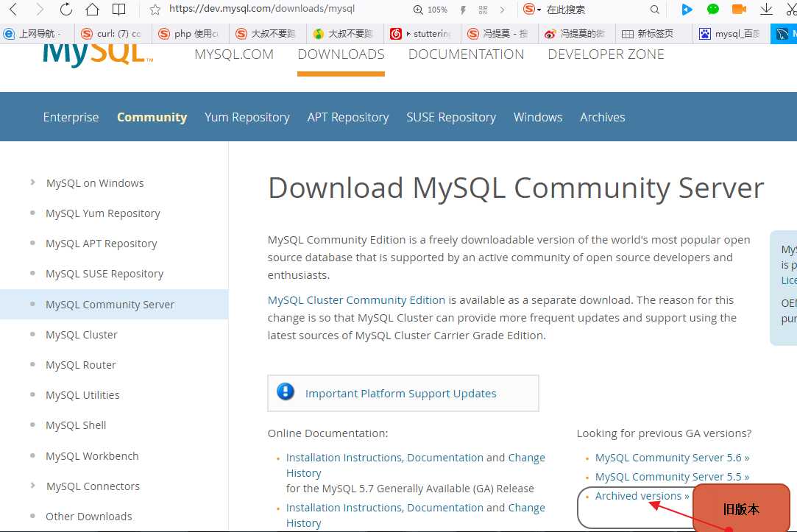Expand the MySQL Connectors chevron
797x532 pixels.
pyautogui.click(x=32, y=485)
